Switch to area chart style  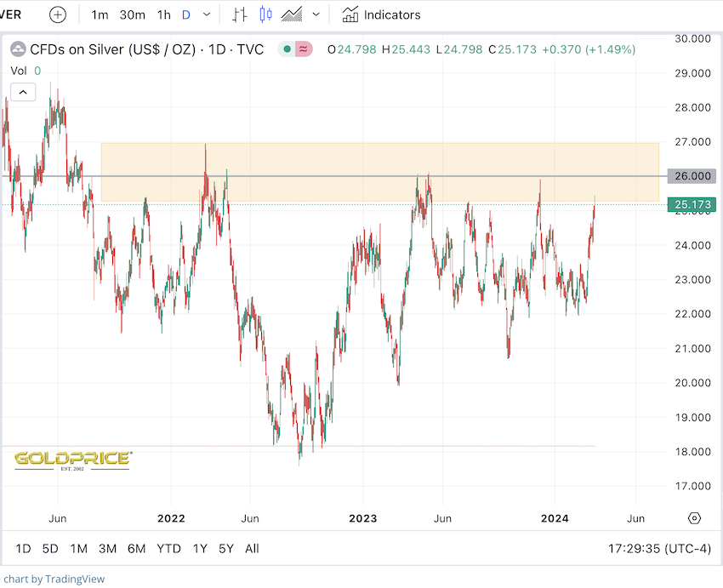point(292,14)
